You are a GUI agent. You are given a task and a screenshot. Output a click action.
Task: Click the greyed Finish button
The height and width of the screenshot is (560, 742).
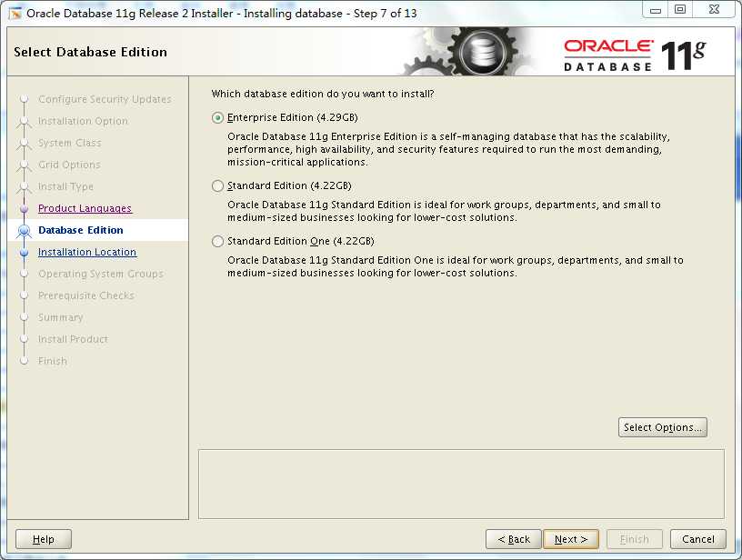pos(634,539)
